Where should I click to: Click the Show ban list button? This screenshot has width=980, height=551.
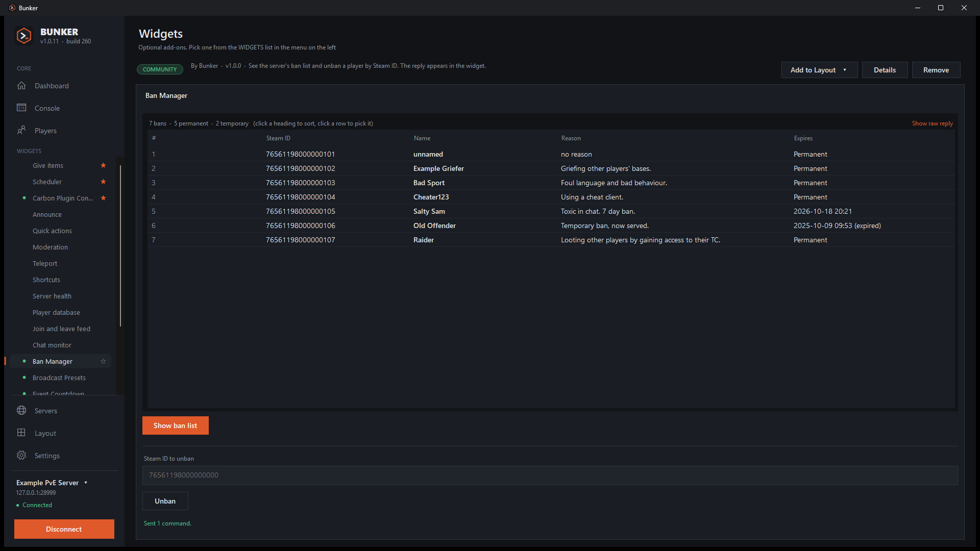coord(175,425)
